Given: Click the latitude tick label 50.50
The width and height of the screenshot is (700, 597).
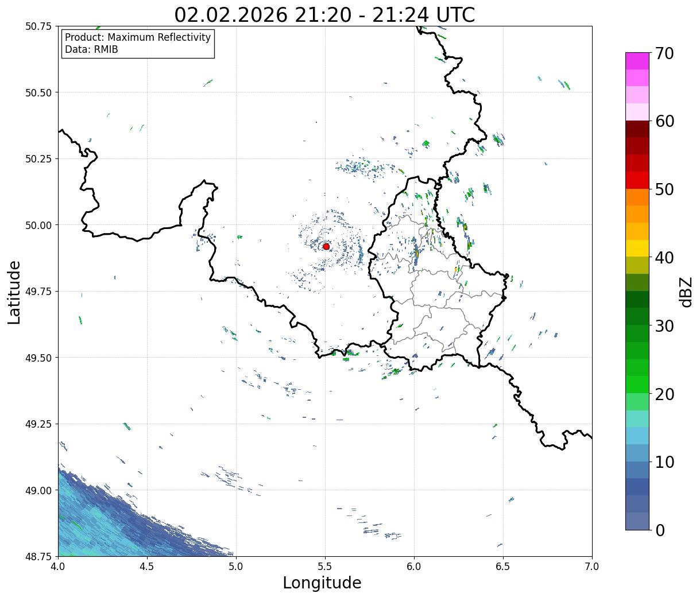Looking at the screenshot, I should pos(38,92).
